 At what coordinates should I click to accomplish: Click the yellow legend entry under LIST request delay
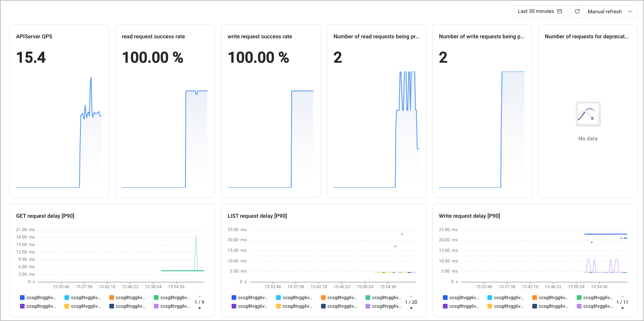294,306
